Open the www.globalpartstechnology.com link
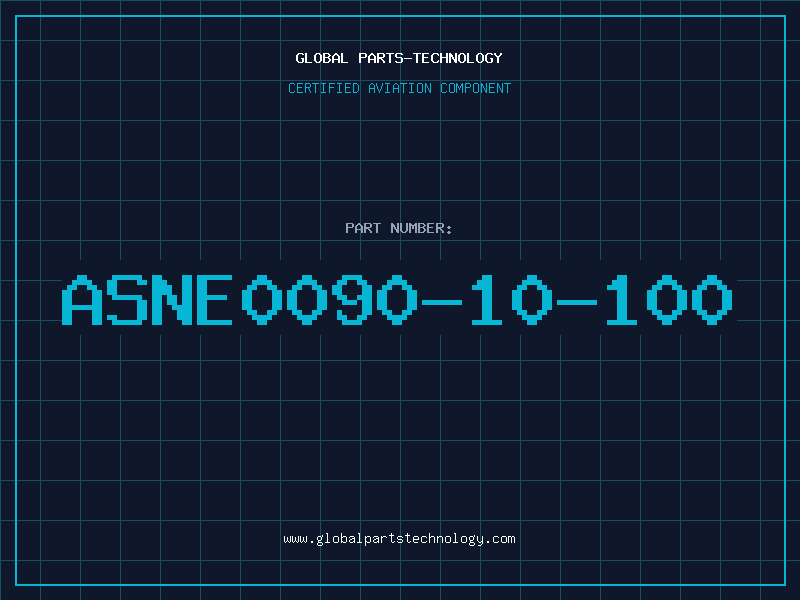Viewport: 800px width, 600px height. 399,539
